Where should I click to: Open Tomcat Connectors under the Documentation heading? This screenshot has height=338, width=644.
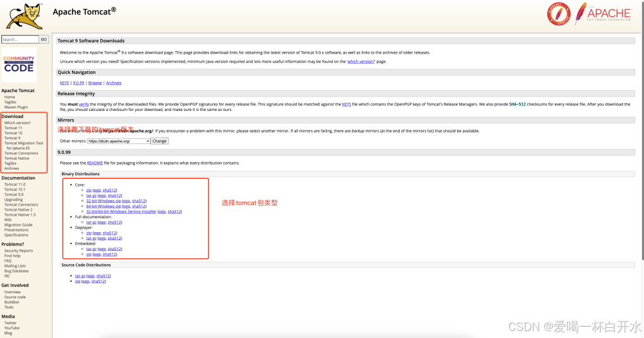pyautogui.click(x=21, y=205)
